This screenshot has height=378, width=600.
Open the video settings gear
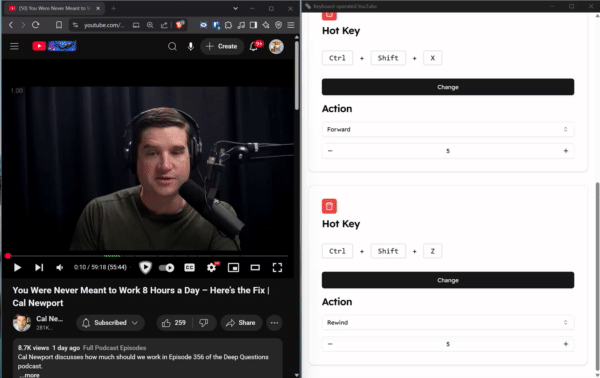[212, 267]
